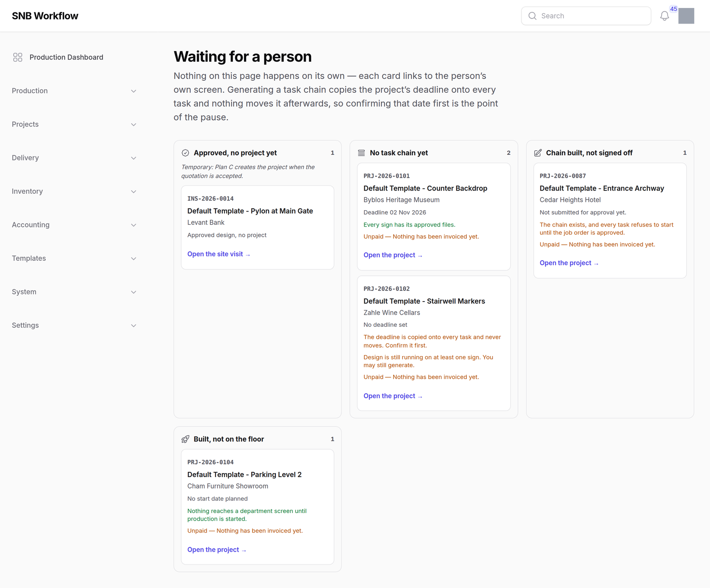Open the project for Counter Backdrop
710x588 pixels.
(x=393, y=255)
